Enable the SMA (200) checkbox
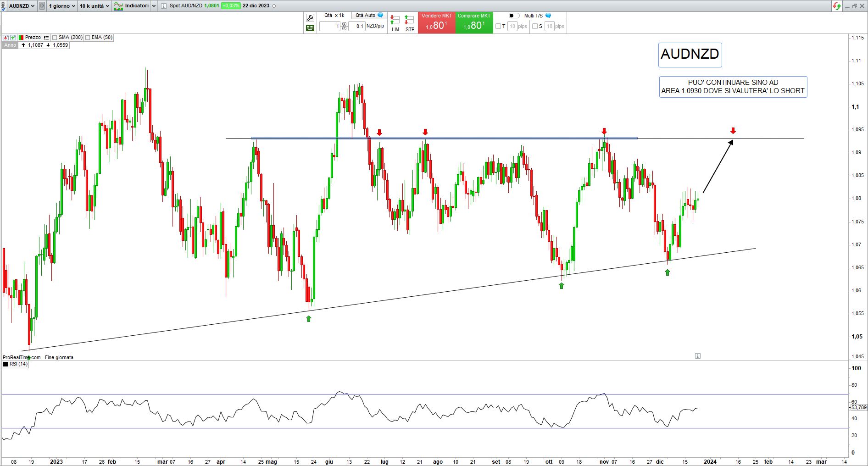This screenshot has width=868, height=466. 55,38
